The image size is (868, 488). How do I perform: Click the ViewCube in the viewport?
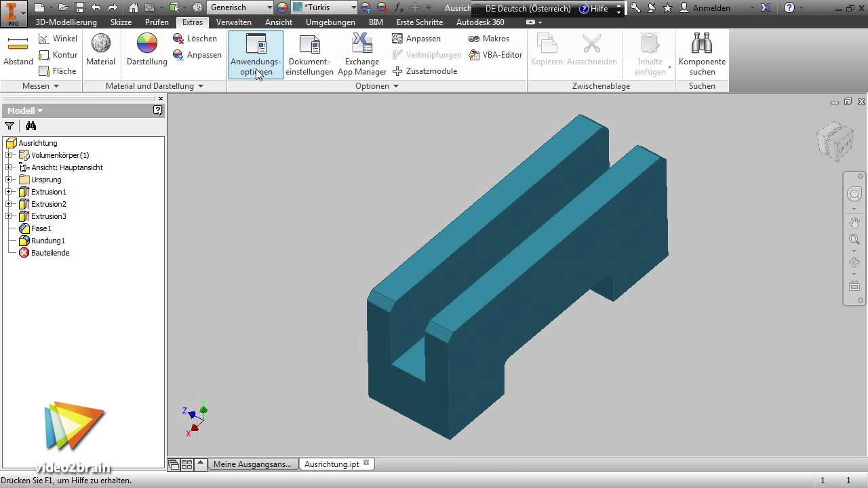[x=835, y=141]
